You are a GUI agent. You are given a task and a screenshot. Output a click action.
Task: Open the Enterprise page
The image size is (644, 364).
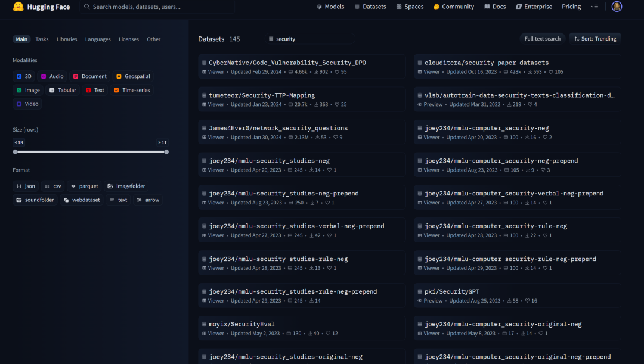[x=534, y=7]
